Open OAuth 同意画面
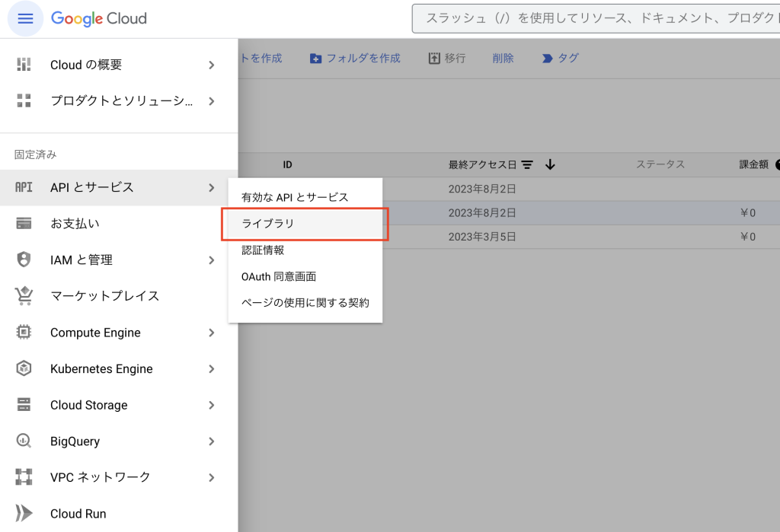780x532 pixels. (x=305, y=276)
